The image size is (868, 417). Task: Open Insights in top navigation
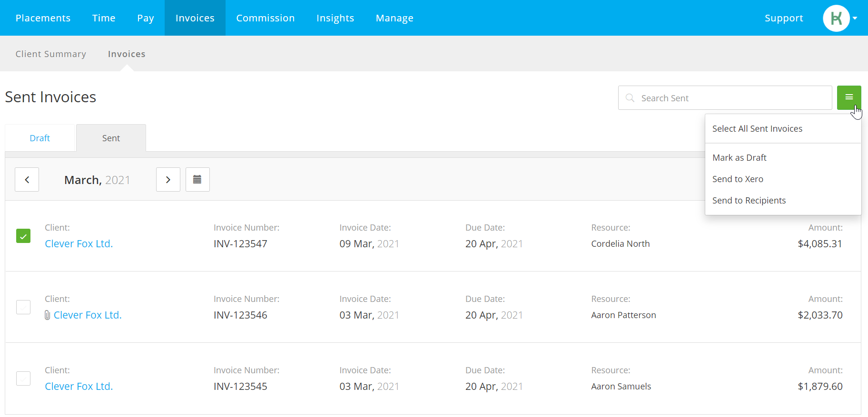coord(335,18)
